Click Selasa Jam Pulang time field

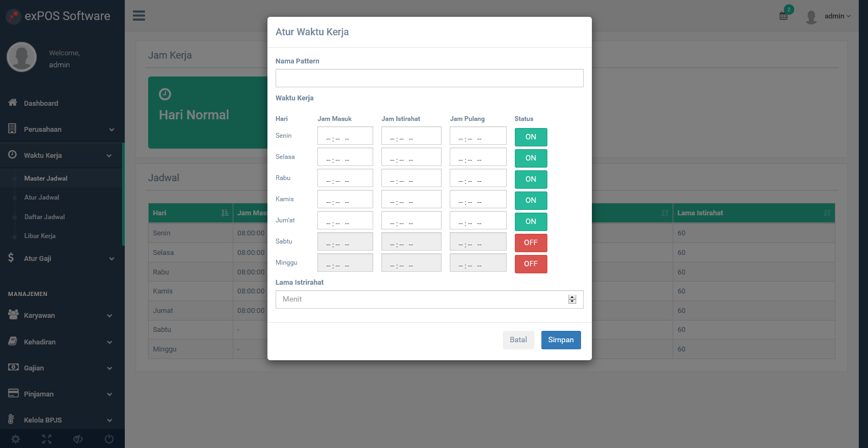(x=478, y=157)
